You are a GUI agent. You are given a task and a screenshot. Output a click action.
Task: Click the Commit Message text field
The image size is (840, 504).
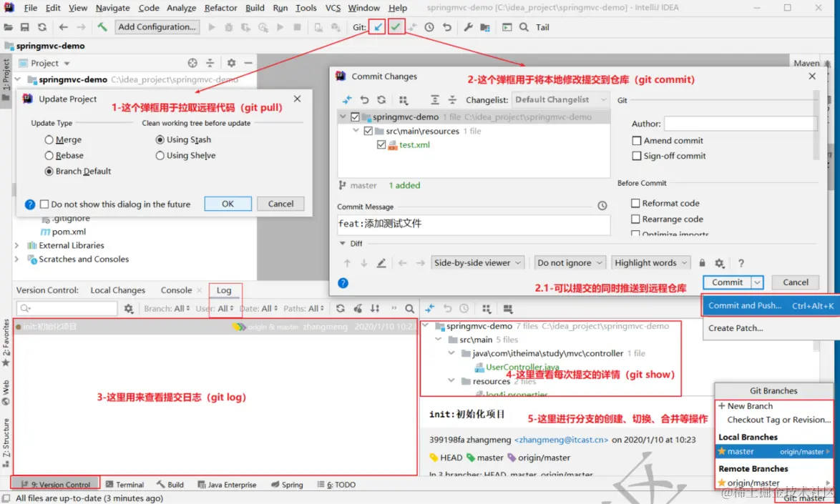pyautogui.click(x=473, y=224)
